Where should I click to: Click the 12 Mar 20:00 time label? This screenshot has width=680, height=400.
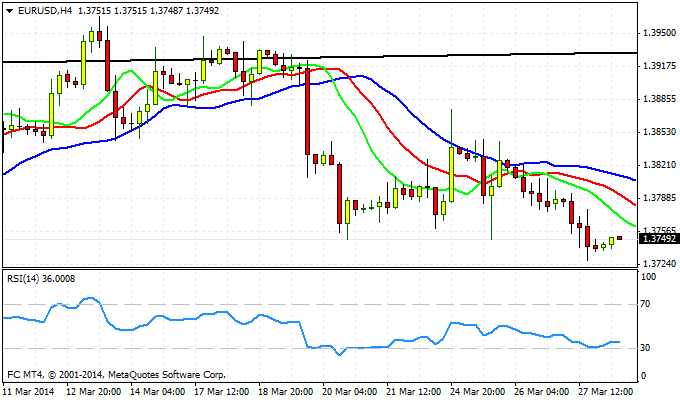tap(94, 391)
